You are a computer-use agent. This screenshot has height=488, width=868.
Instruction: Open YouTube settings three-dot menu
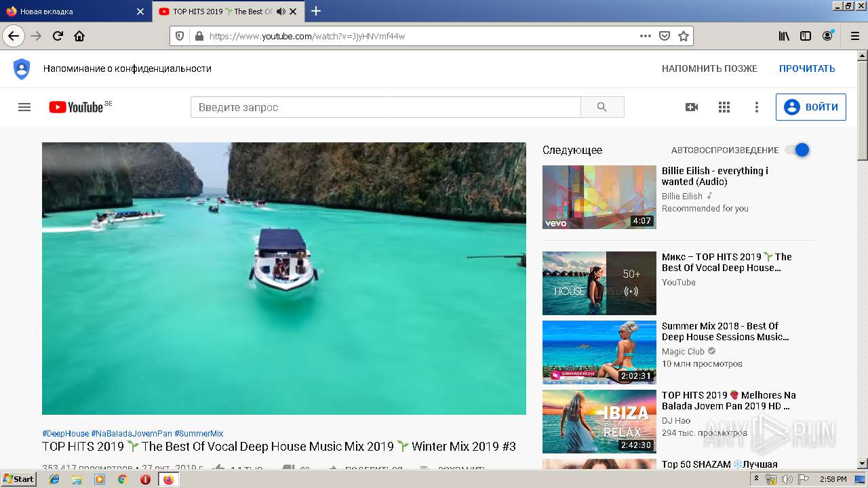757,107
